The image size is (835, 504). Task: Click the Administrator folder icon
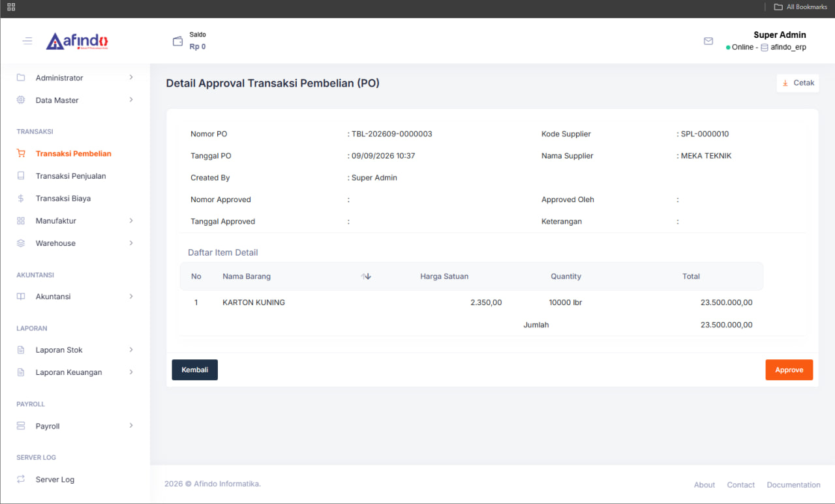point(21,78)
